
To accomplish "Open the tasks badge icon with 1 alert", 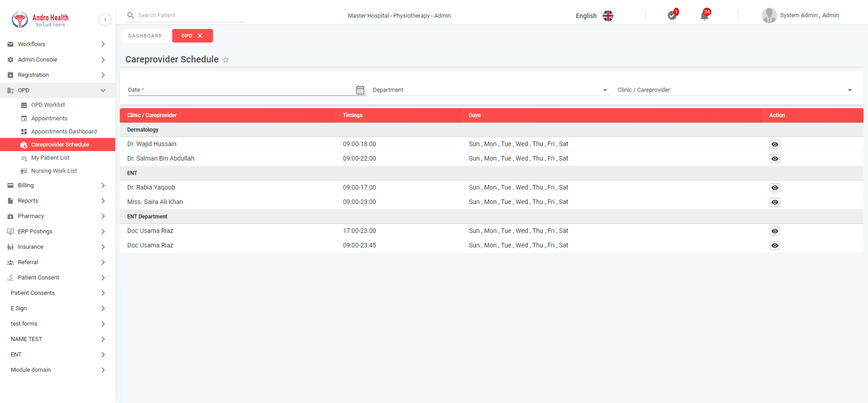I will (672, 16).
